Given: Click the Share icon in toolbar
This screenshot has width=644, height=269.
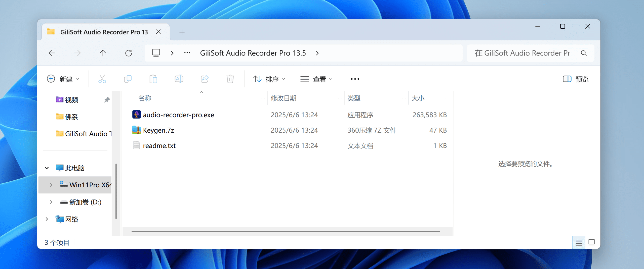Looking at the screenshot, I should pyautogui.click(x=205, y=79).
